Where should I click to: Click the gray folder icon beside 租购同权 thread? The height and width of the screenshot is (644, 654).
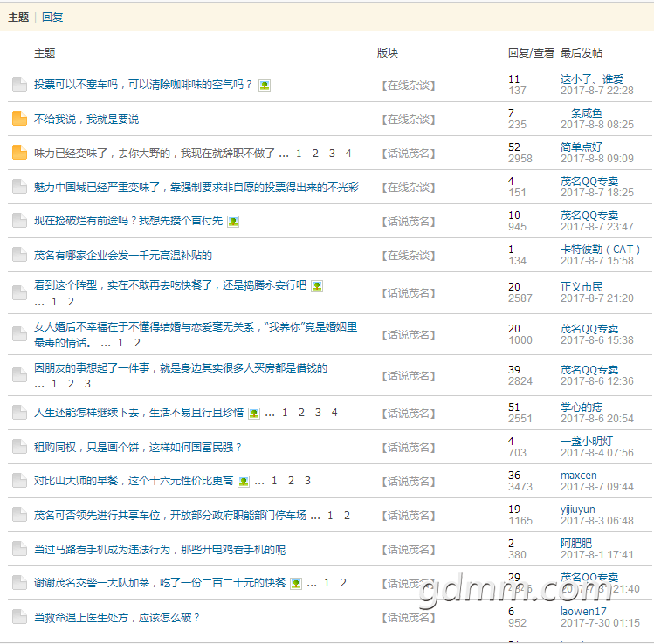(19, 448)
